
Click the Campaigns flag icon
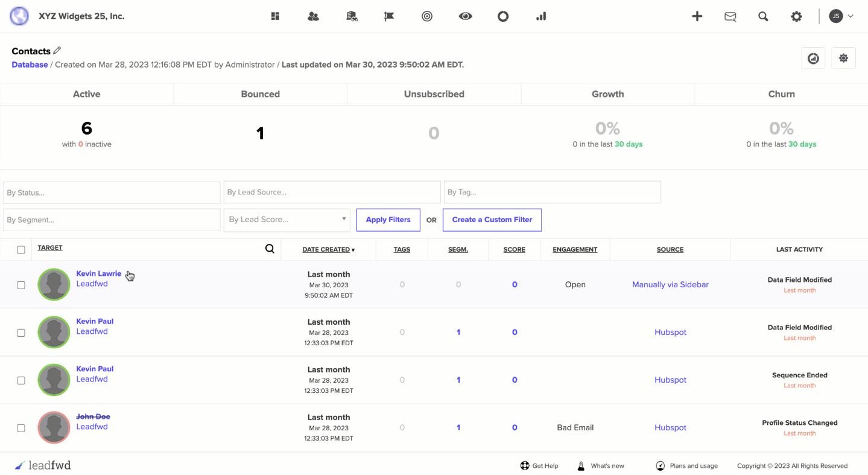coord(388,16)
